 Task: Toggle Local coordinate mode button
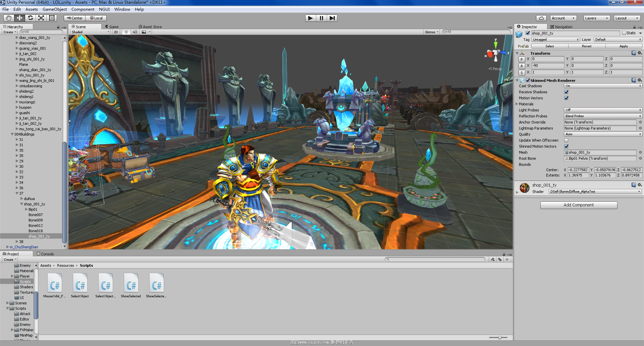(96, 18)
